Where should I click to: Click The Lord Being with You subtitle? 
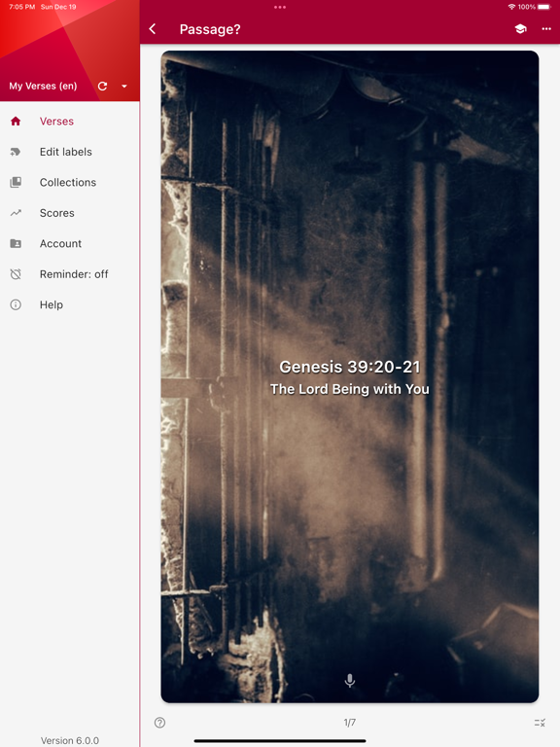(x=350, y=389)
